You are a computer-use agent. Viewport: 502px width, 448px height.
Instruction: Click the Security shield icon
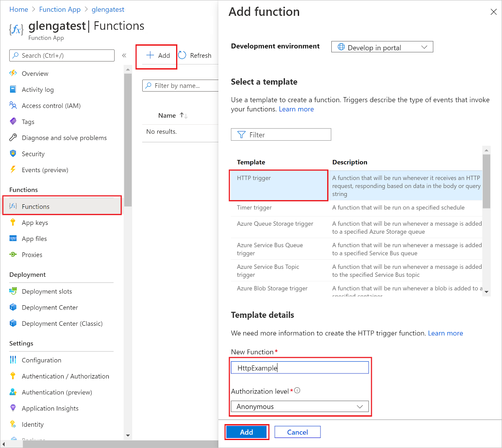13,154
